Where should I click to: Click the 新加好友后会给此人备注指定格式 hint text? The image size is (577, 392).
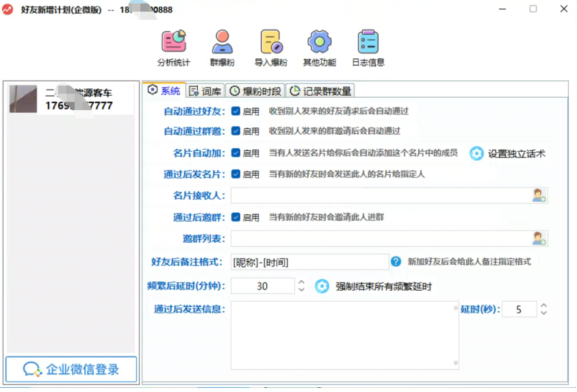(469, 262)
